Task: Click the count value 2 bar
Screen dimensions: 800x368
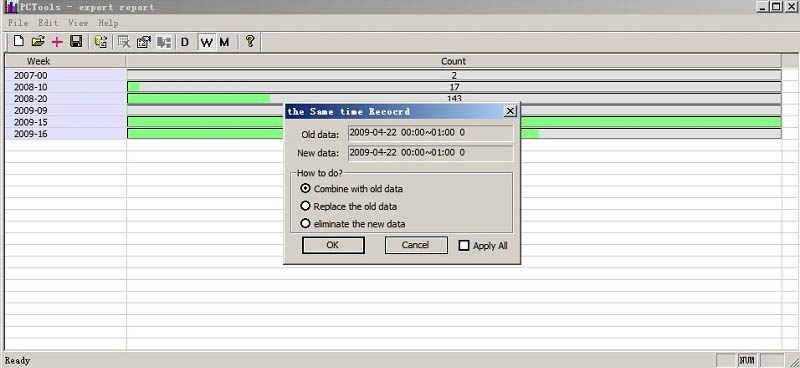Action: (454, 76)
